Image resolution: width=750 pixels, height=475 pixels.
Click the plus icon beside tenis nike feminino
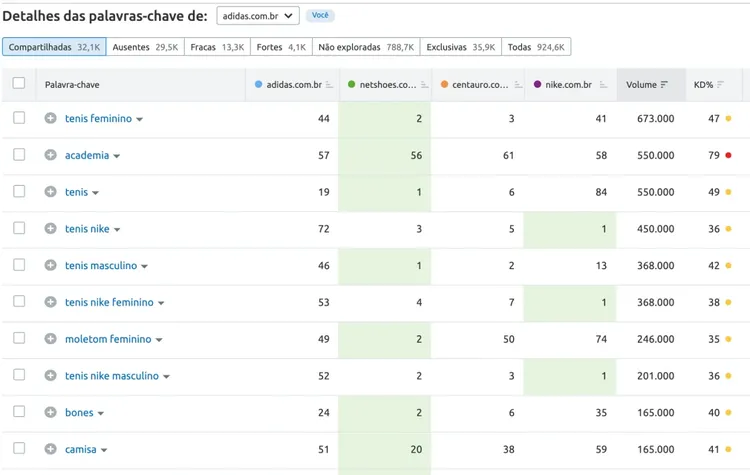click(50, 302)
